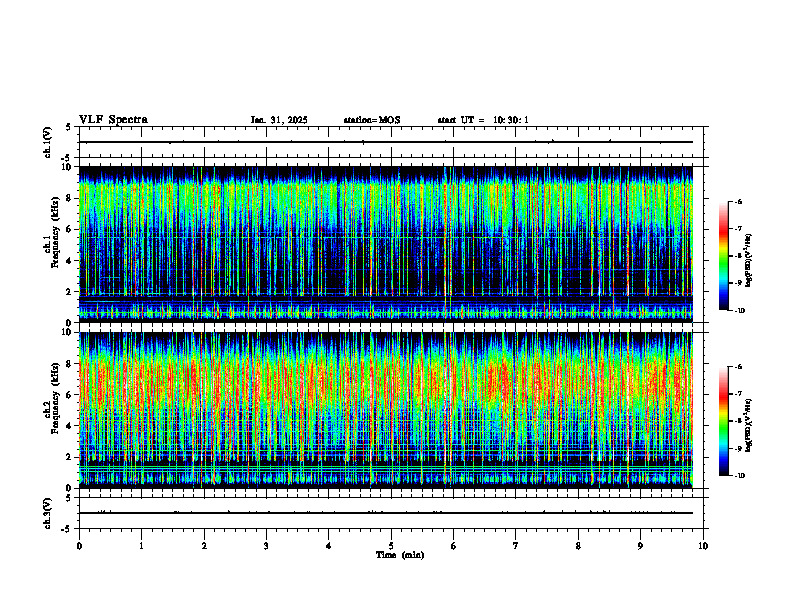Image resolution: width=792 pixels, height=612 pixels.
Task: Click the "-10" tick on ch.1 color bar
Action: coord(739,311)
